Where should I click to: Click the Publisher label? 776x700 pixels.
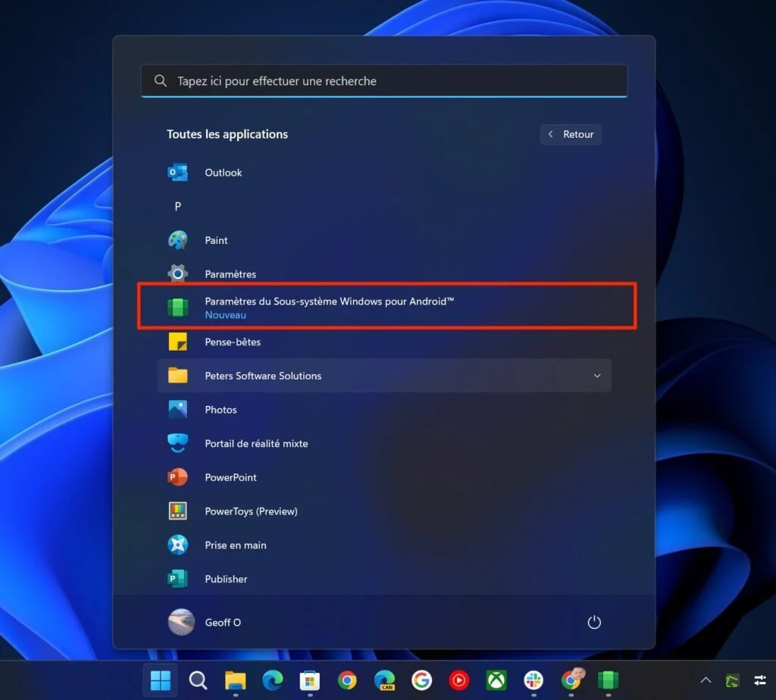pos(226,579)
